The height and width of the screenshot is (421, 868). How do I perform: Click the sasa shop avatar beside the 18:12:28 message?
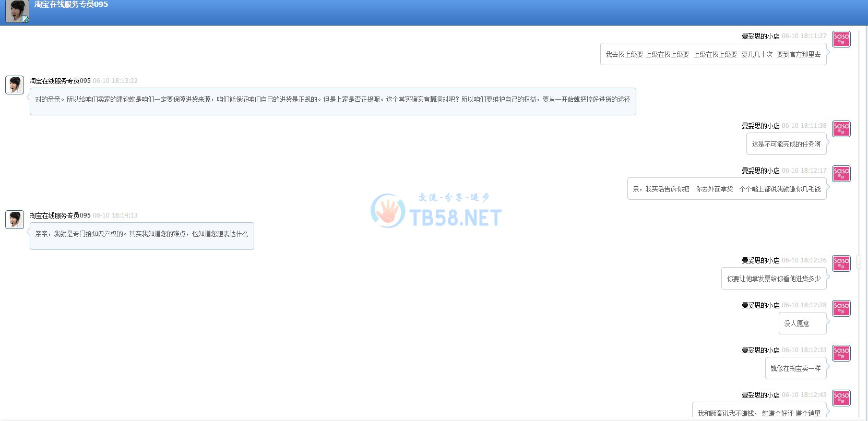point(841,308)
